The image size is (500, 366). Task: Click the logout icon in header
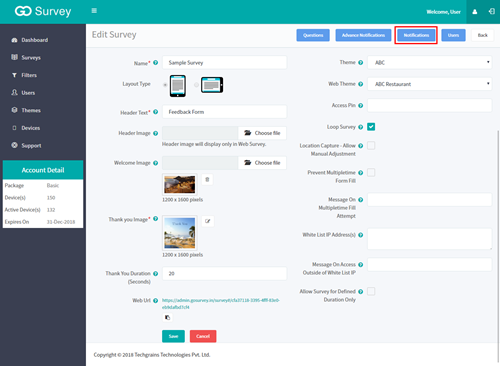coord(491,11)
